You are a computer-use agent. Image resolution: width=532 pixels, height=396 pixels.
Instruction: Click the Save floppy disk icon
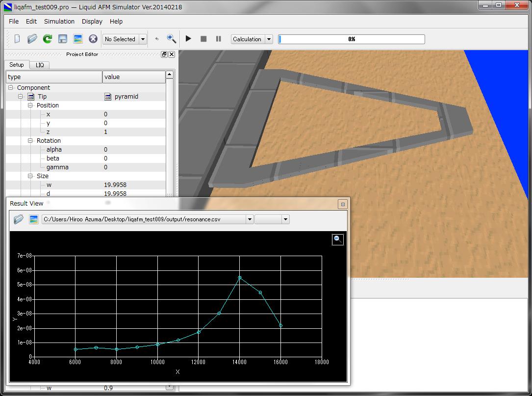pyautogui.click(x=63, y=39)
